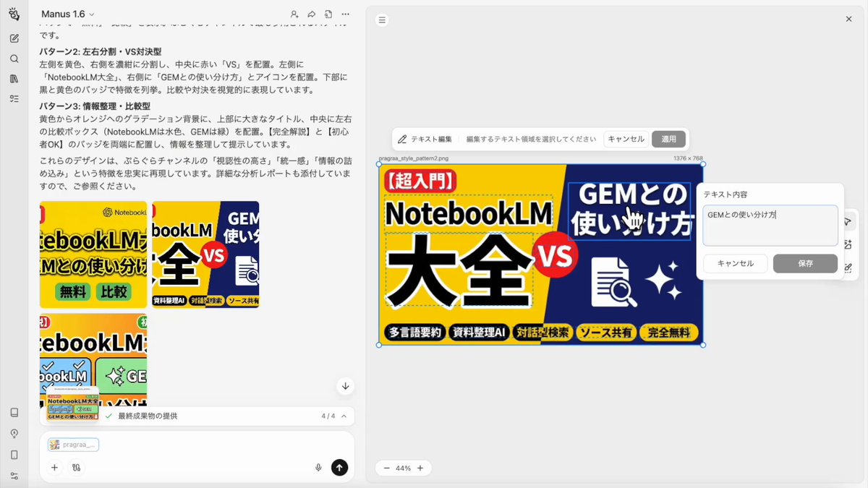Click the 最終成果物の提供 task status row
Screen dimensions: 868x488
(197, 416)
